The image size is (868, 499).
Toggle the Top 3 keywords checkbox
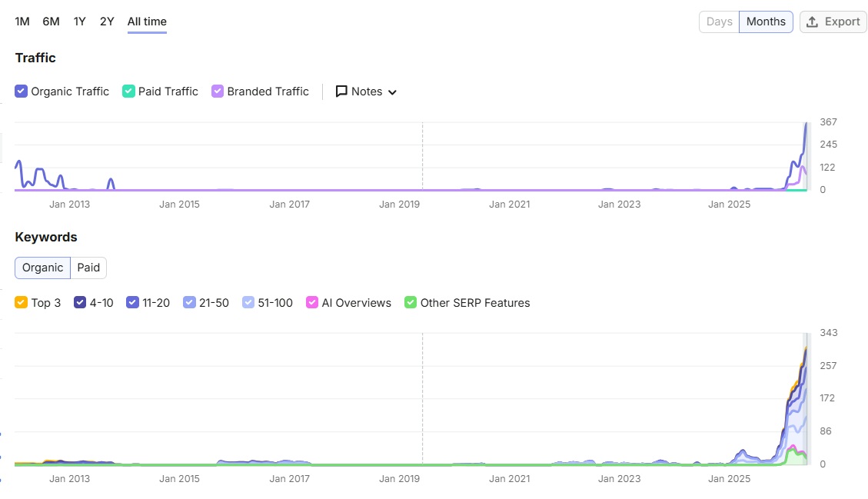(21, 302)
